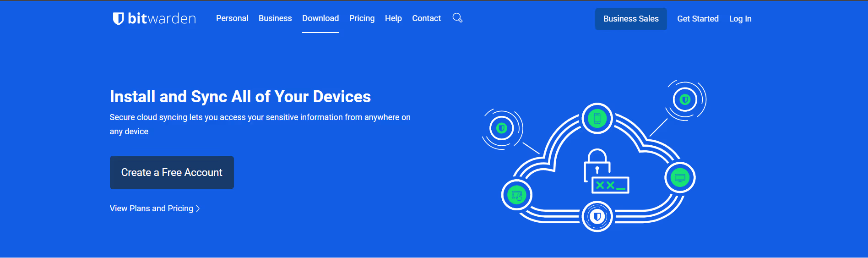Open the Personal menu
868x258 pixels.
(232, 18)
